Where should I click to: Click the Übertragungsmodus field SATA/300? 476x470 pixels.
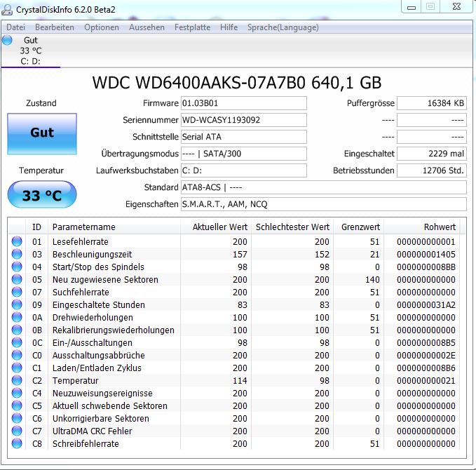coord(244,154)
